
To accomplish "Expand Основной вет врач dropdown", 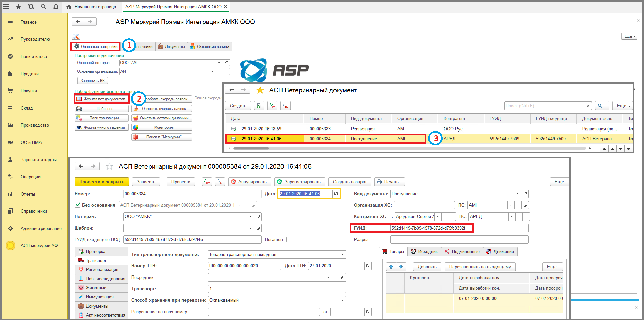I will [x=219, y=63].
